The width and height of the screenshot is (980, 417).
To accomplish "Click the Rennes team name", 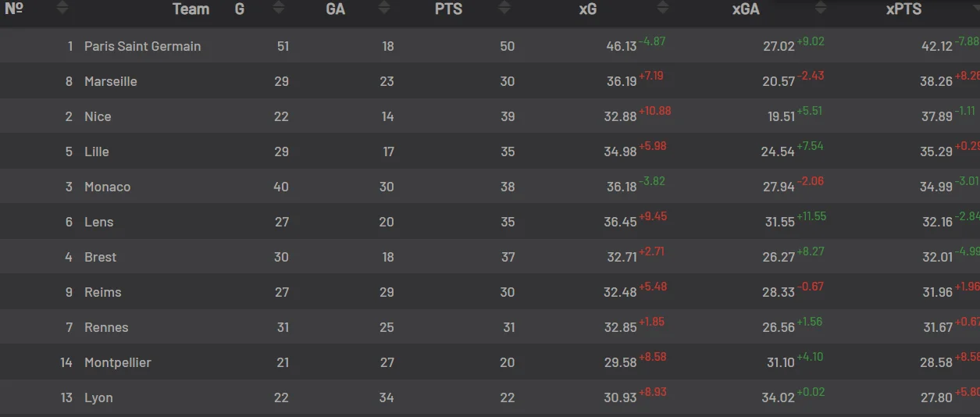I will click(x=106, y=327).
